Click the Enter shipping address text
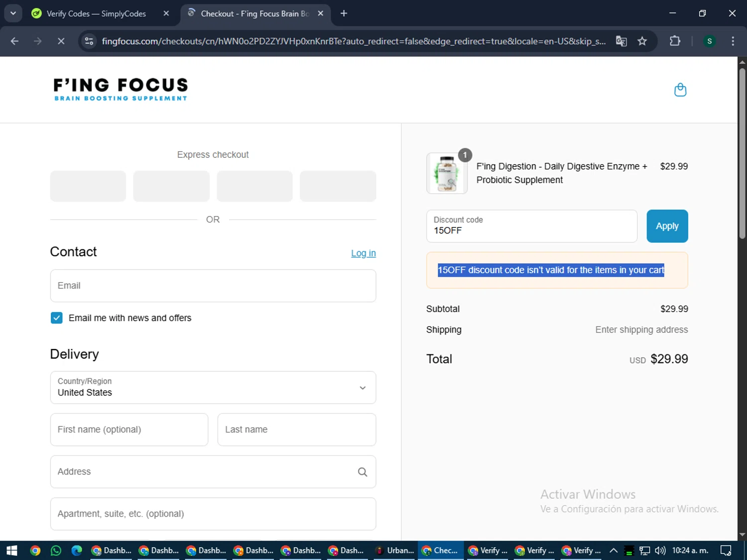The width and height of the screenshot is (747, 560). coord(641,330)
